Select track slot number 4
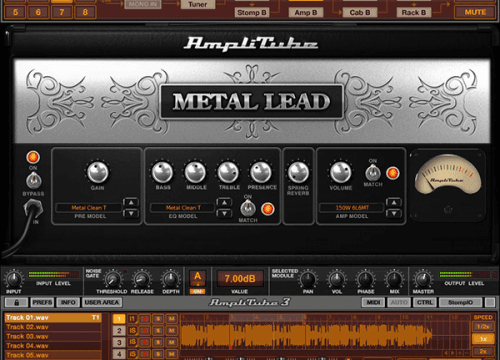Image resolution: width=500 pixels, height=360 pixels. coord(119,353)
